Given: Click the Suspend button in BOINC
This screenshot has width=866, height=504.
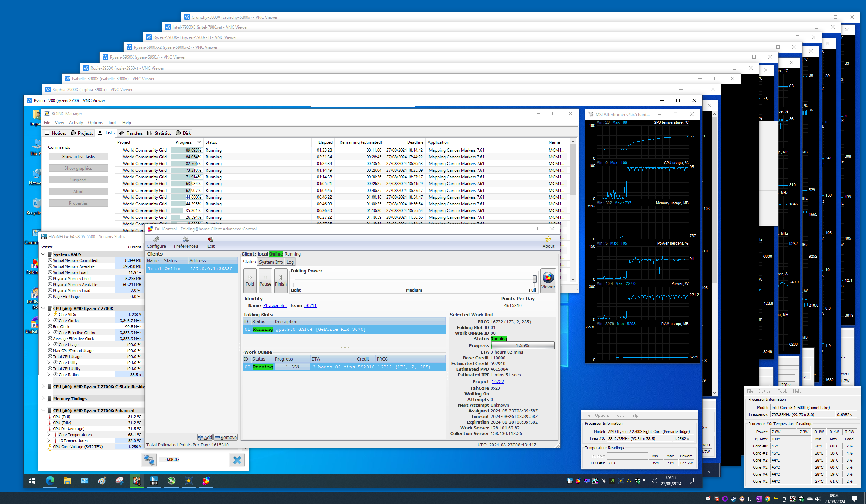Looking at the screenshot, I should click(x=78, y=180).
